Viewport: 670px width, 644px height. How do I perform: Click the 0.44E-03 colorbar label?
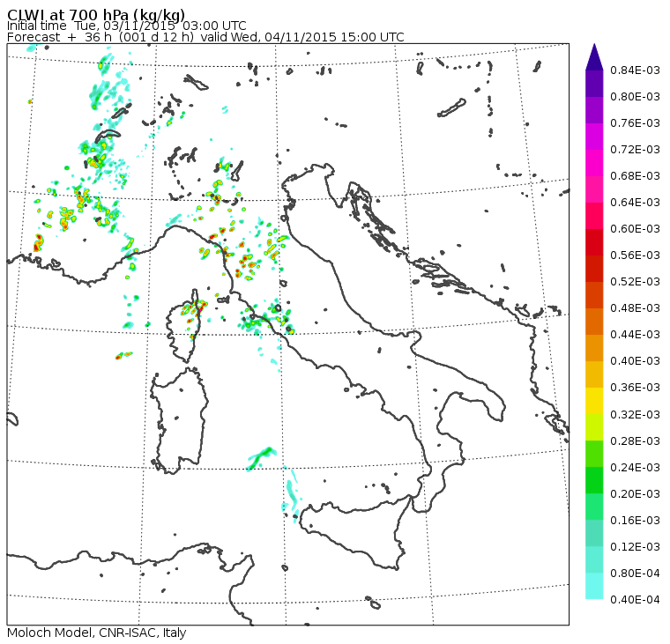pos(635,335)
